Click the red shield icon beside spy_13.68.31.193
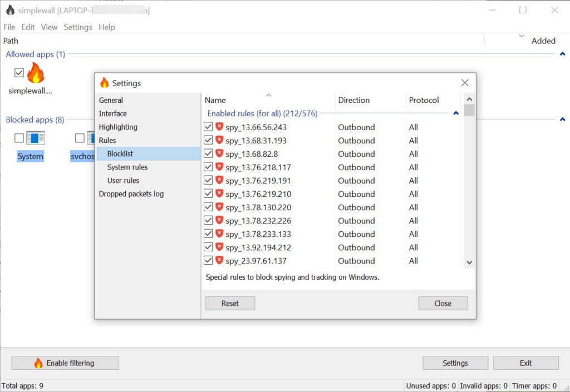This screenshot has height=392, width=570. pyautogui.click(x=219, y=140)
